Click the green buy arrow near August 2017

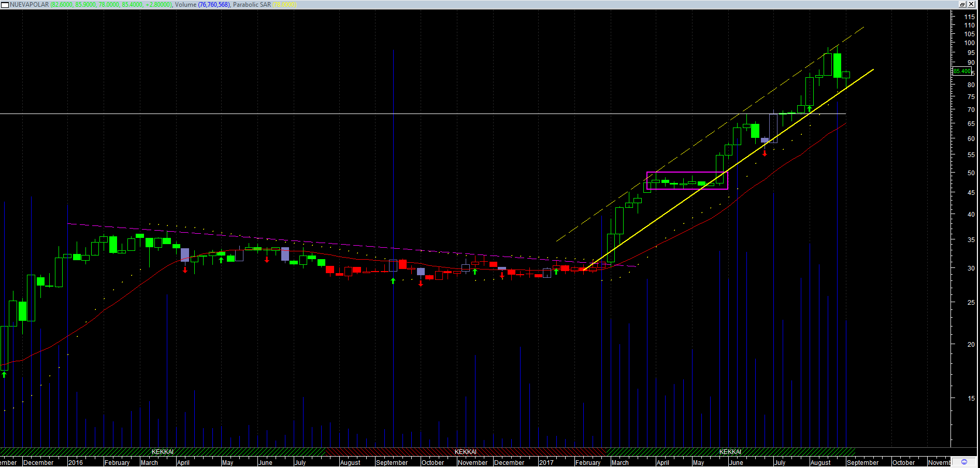click(810, 109)
